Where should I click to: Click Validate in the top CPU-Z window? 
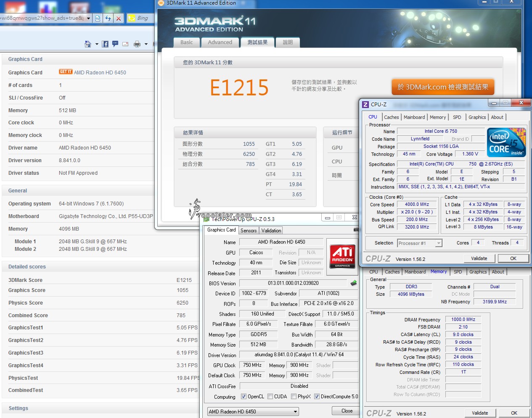tap(479, 258)
